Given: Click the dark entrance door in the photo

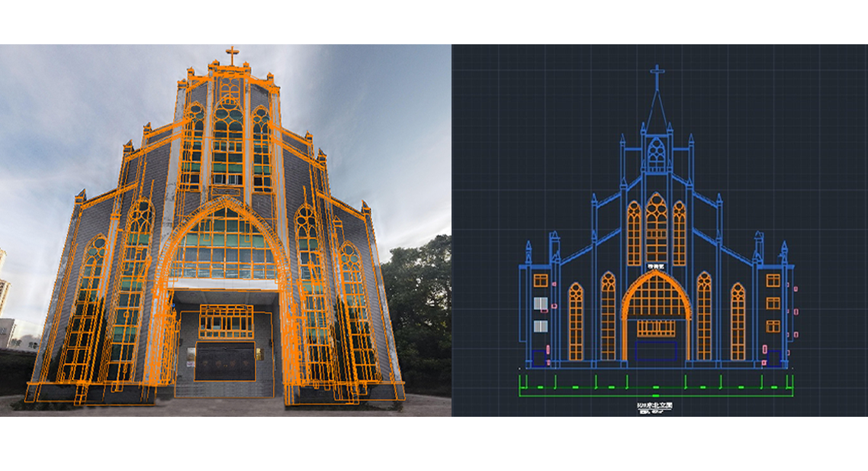Looking at the screenshot, I should click(225, 361).
